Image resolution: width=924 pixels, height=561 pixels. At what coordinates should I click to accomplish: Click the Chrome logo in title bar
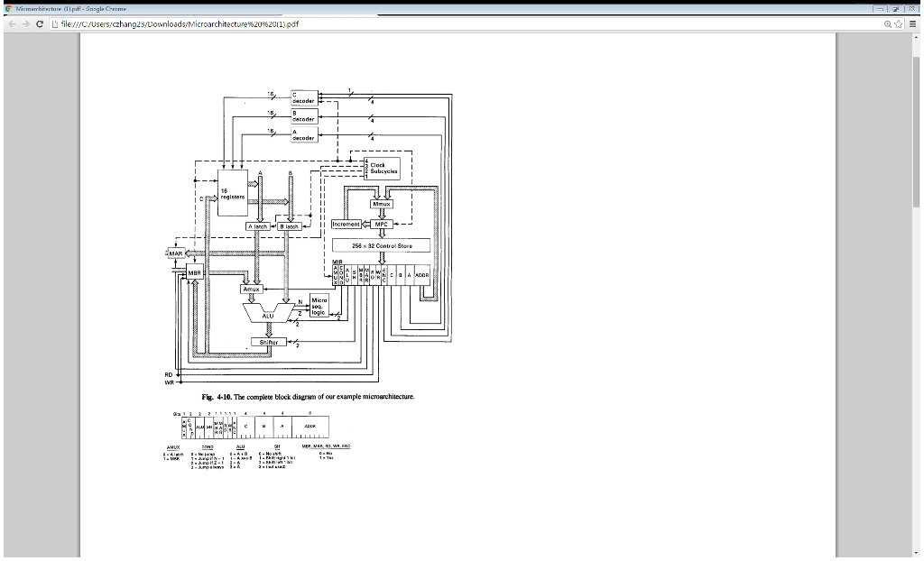click(7, 7)
